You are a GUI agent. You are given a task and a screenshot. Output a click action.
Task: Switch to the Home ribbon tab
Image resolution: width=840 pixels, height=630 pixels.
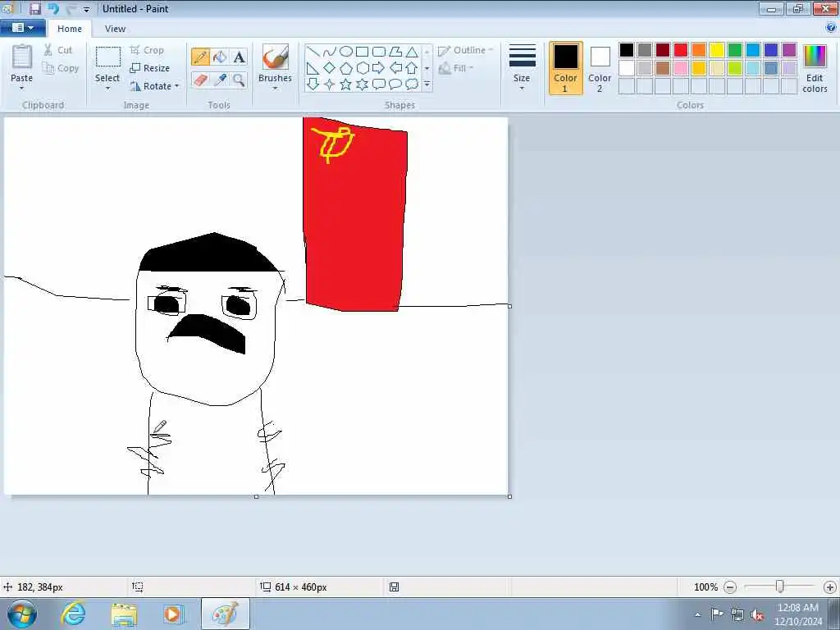70,29
